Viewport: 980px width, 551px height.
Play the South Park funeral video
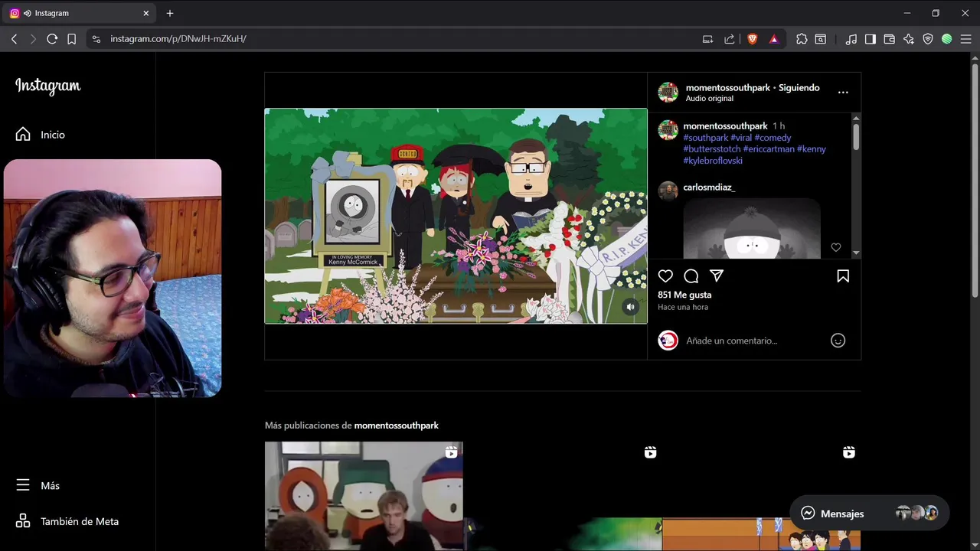point(456,216)
